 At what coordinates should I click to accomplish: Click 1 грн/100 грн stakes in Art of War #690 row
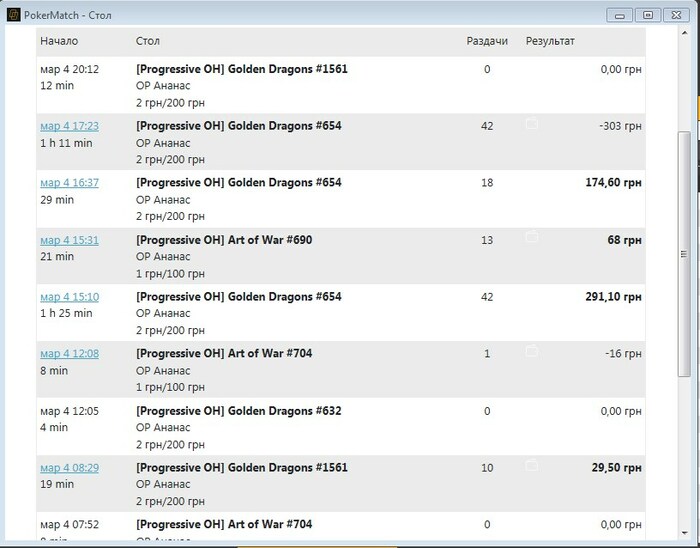coord(171,274)
